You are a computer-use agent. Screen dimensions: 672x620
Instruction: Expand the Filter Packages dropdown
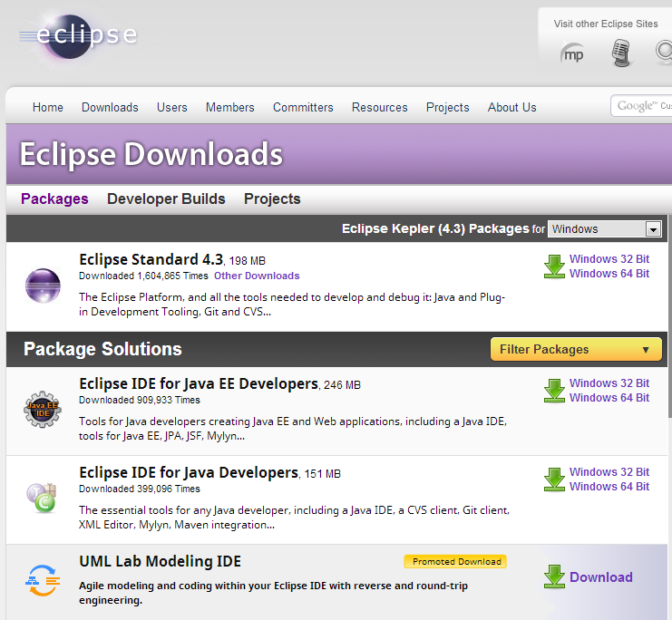tap(576, 349)
